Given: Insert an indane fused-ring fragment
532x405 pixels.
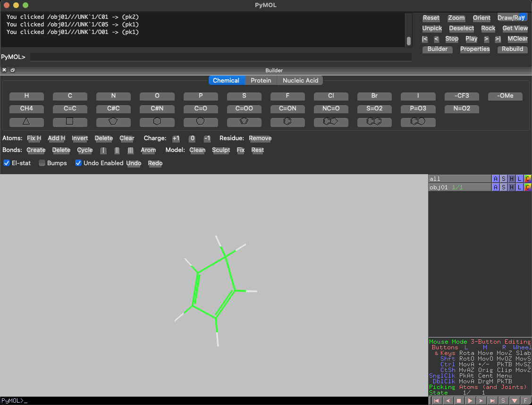Looking at the screenshot, I should click(x=331, y=121).
